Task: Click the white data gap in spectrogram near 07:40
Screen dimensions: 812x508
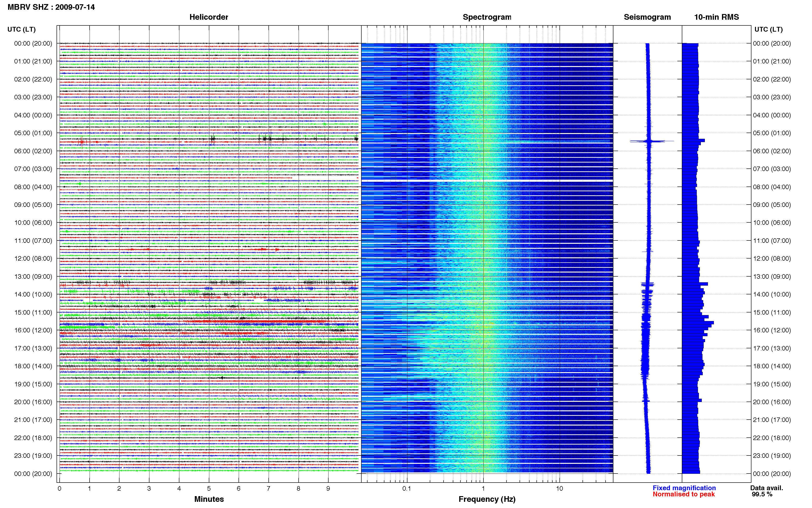Action: (487, 181)
